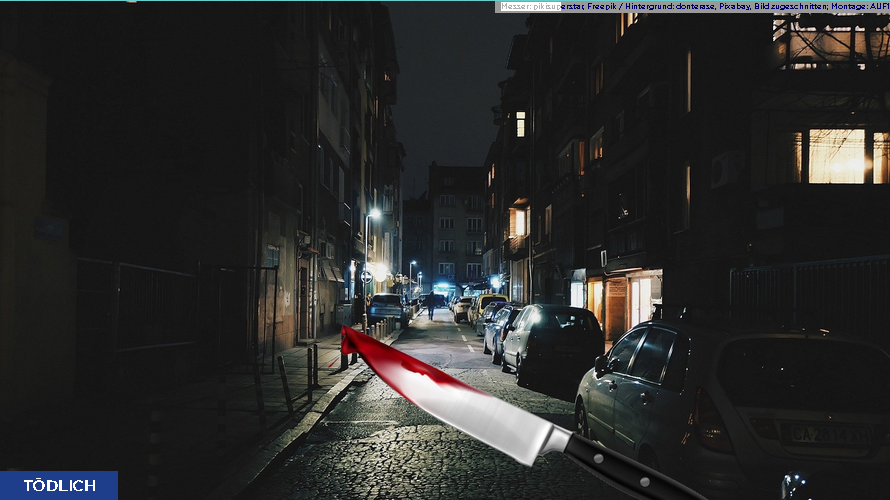Click the blue light at street end
This screenshot has width=890, height=500.
(x=440, y=289)
